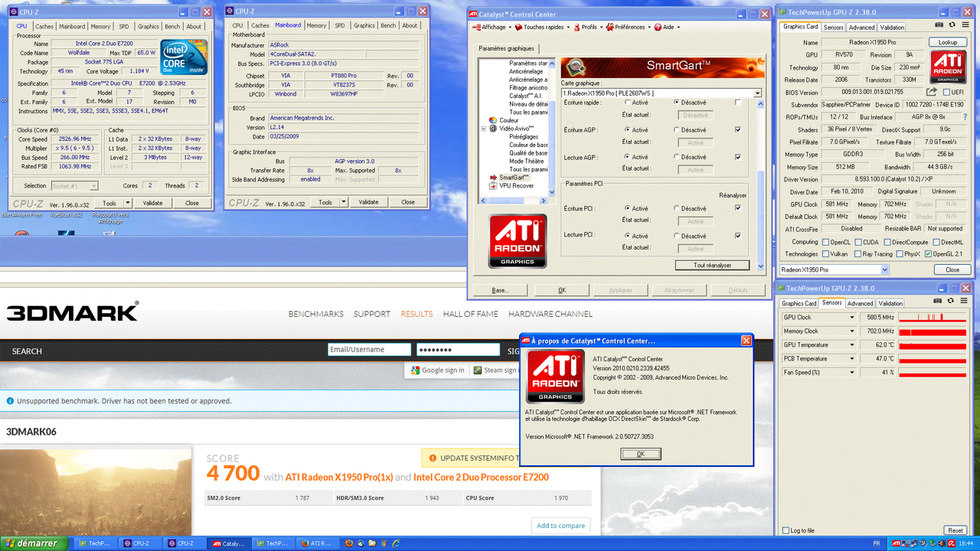Toggle Réanalyser checkbox for Lecture AGP
This screenshot has height=551, width=980.
738,157
